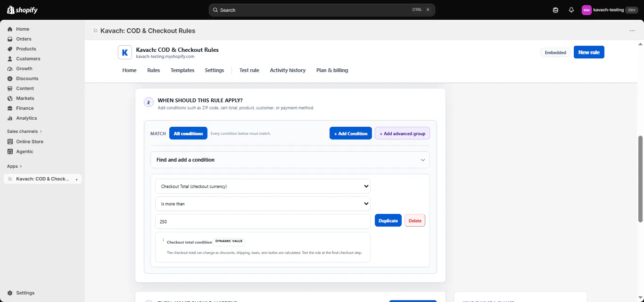Screen dimensions: 644x302
Task: Open the three-dot more actions menu
Action: click(x=632, y=31)
